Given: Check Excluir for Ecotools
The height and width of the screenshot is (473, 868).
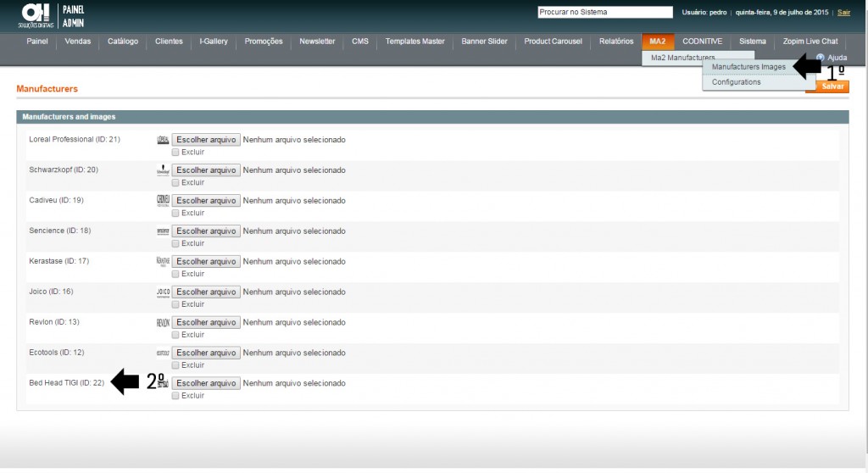Looking at the screenshot, I should 175,365.
